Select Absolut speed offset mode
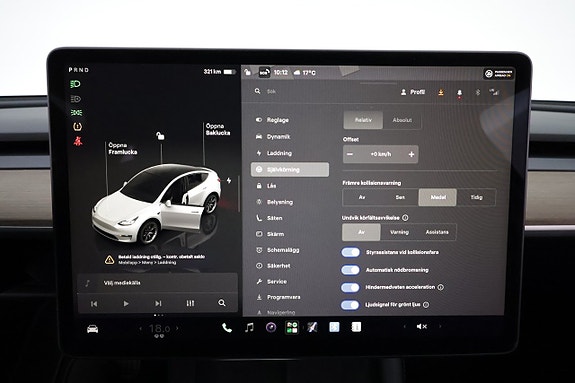The width and height of the screenshot is (575, 383). tap(402, 120)
